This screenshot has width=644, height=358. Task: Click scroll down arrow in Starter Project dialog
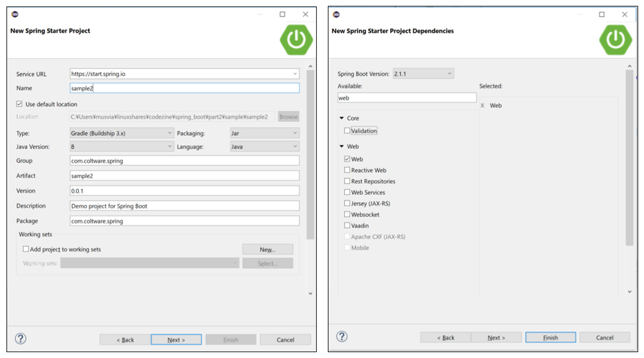click(310, 293)
